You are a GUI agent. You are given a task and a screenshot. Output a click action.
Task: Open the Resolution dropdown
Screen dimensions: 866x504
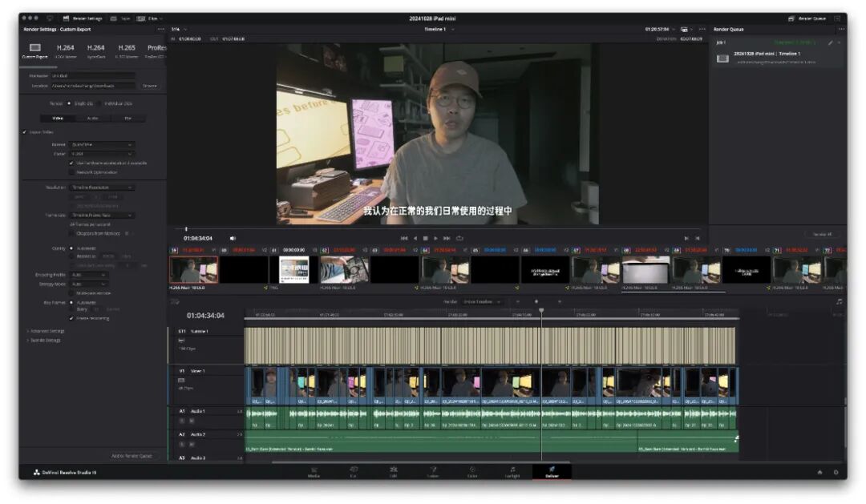[102, 187]
